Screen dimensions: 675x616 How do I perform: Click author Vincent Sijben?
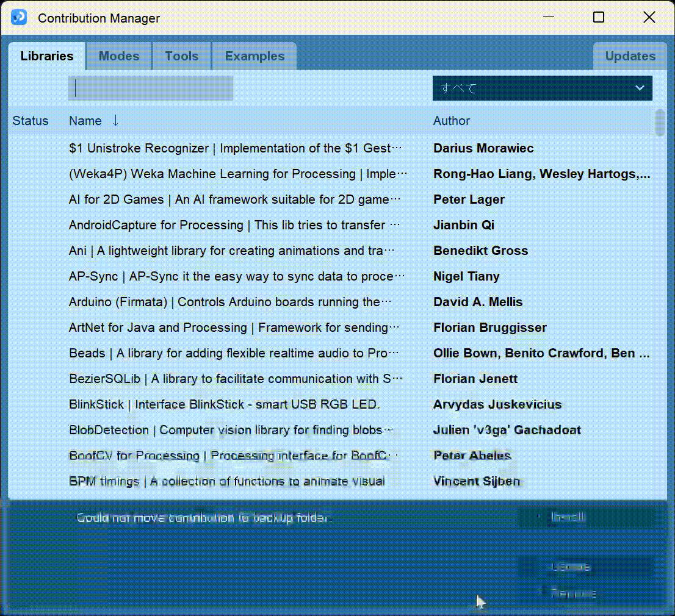477,481
